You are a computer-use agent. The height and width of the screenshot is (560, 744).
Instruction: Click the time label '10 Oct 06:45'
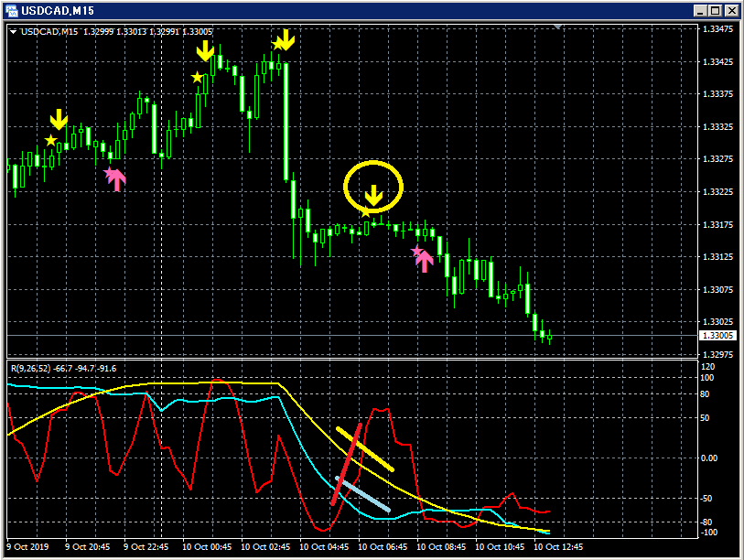(383, 546)
